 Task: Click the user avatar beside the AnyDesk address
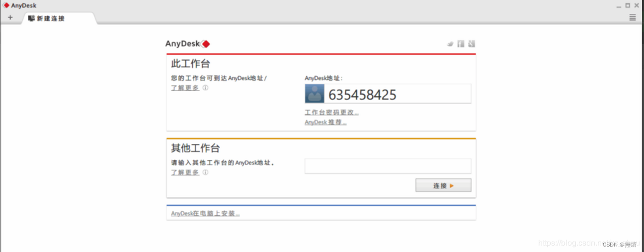pyautogui.click(x=315, y=94)
